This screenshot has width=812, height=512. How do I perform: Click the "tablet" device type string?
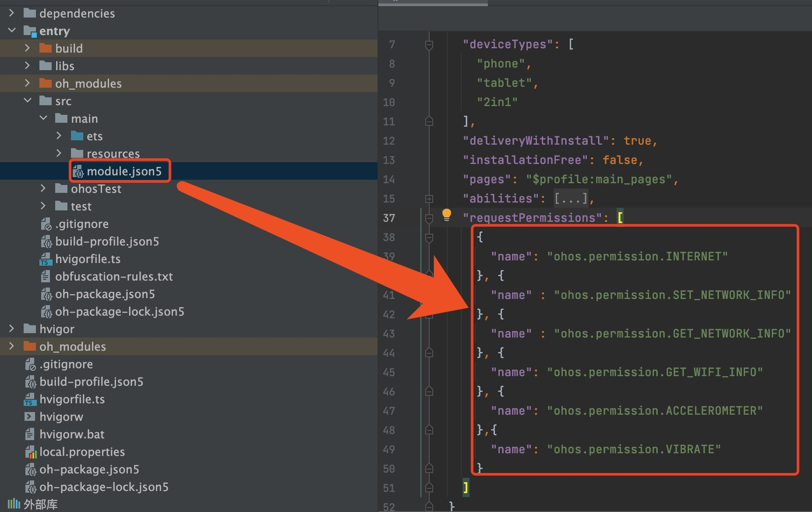click(504, 83)
